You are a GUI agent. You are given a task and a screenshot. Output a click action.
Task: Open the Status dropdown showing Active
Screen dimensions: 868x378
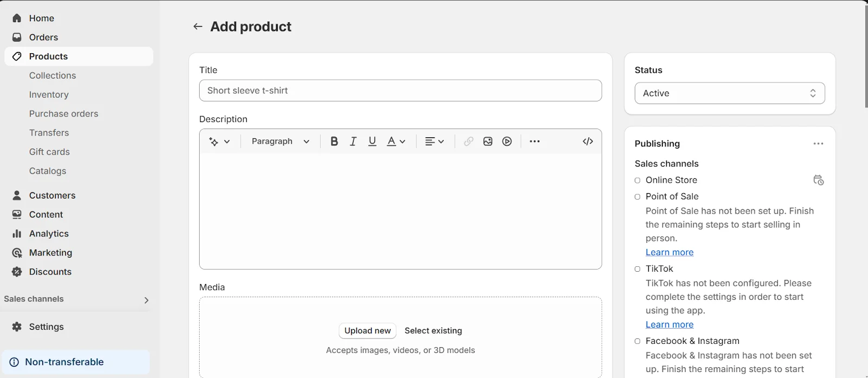[x=730, y=93]
